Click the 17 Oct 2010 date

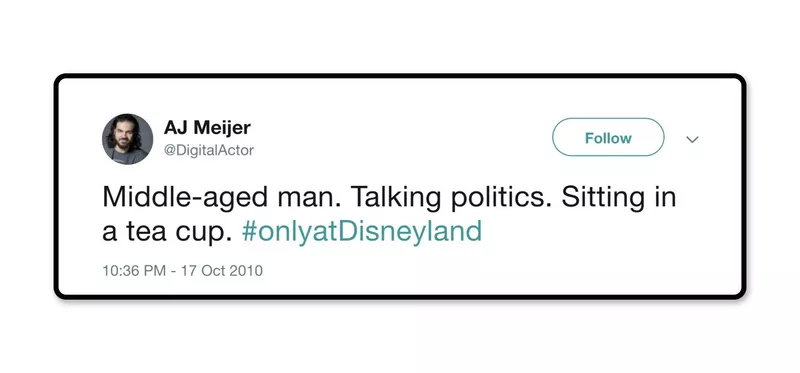coord(222,270)
